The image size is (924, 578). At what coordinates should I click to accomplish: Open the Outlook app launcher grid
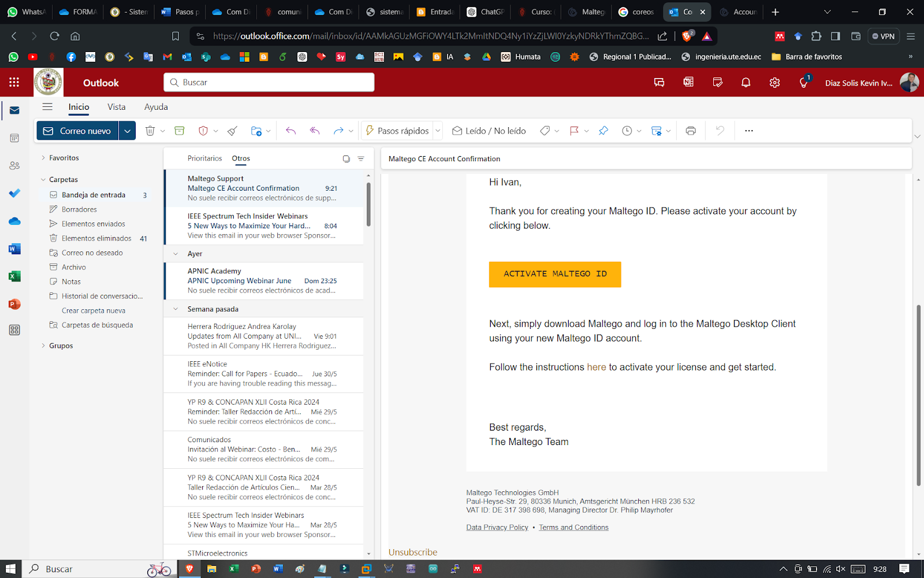[14, 82]
